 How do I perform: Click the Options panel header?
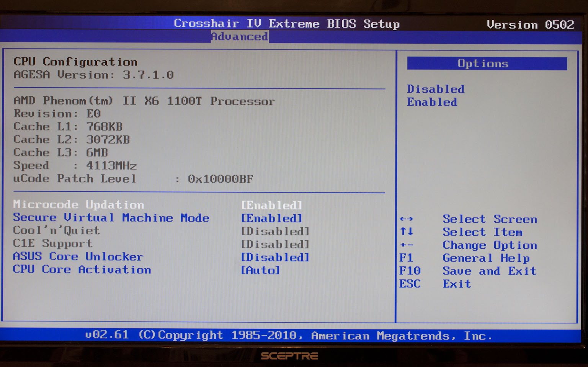tap(487, 64)
